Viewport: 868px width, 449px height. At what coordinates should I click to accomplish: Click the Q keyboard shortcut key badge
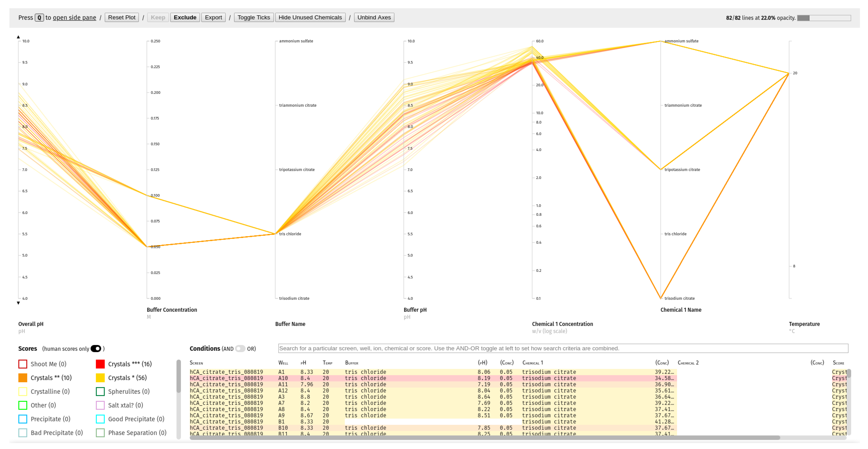click(39, 17)
